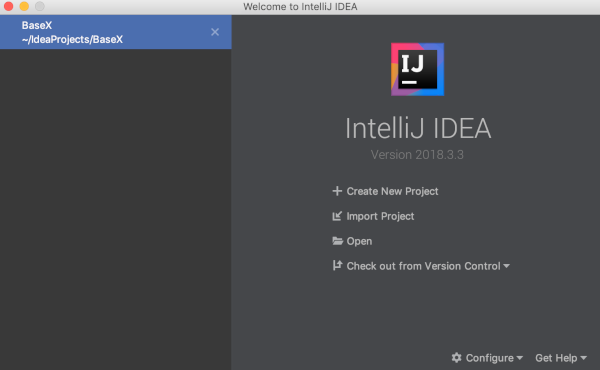Choose Check out from Version Control text
The width and height of the screenshot is (600, 370).
[423, 266]
